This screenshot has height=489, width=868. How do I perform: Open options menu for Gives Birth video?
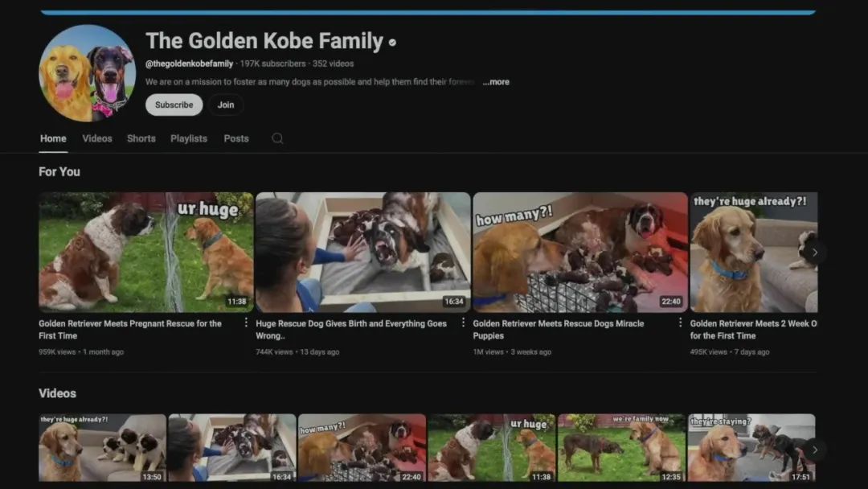pos(463,323)
